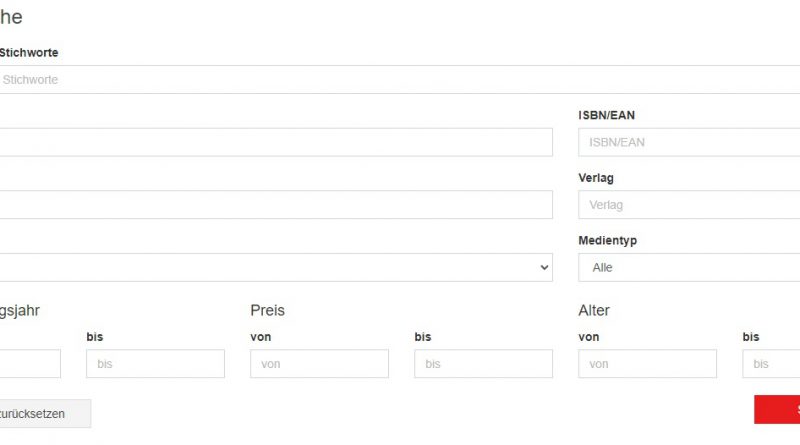This screenshot has width=800, height=445.
Task: Open the Medientyp dropdown showing Alle
Action: tap(688, 268)
